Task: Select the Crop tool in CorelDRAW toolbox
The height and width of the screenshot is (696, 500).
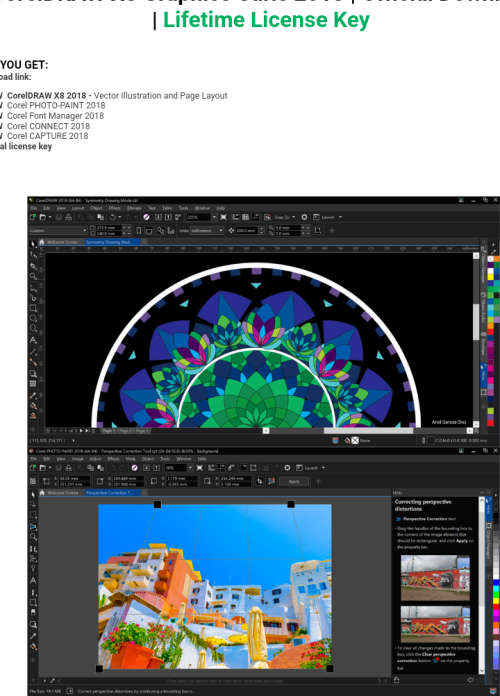Action: tap(33, 266)
